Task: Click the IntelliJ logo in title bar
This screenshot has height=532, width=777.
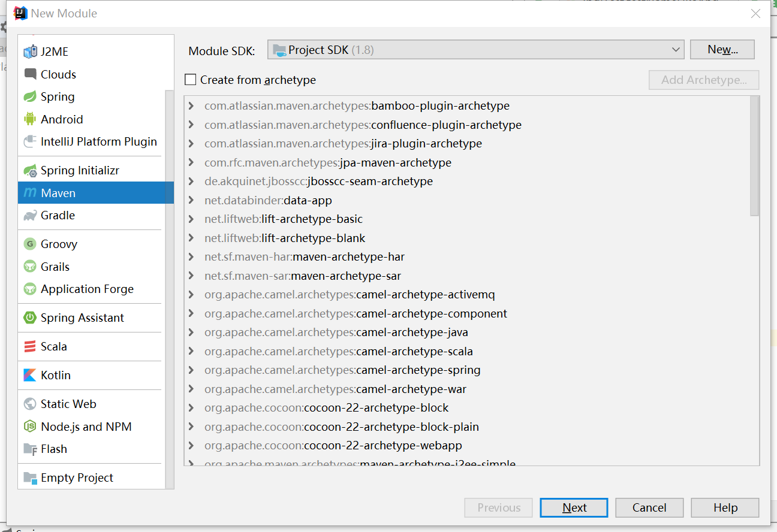Action: [20, 13]
